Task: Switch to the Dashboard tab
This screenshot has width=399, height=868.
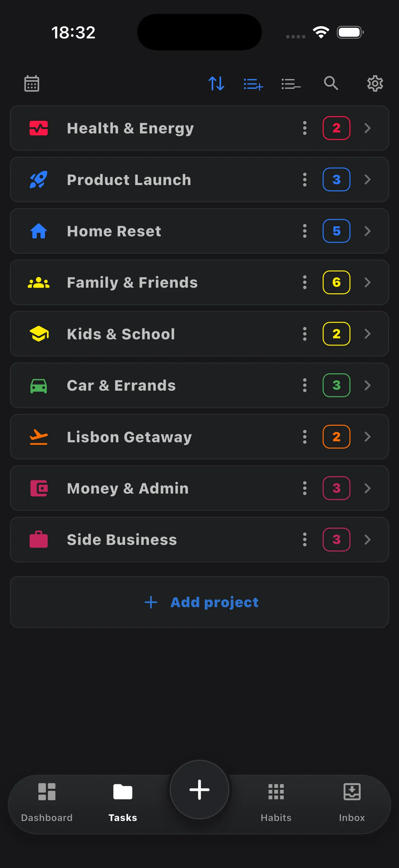Action: tap(47, 803)
